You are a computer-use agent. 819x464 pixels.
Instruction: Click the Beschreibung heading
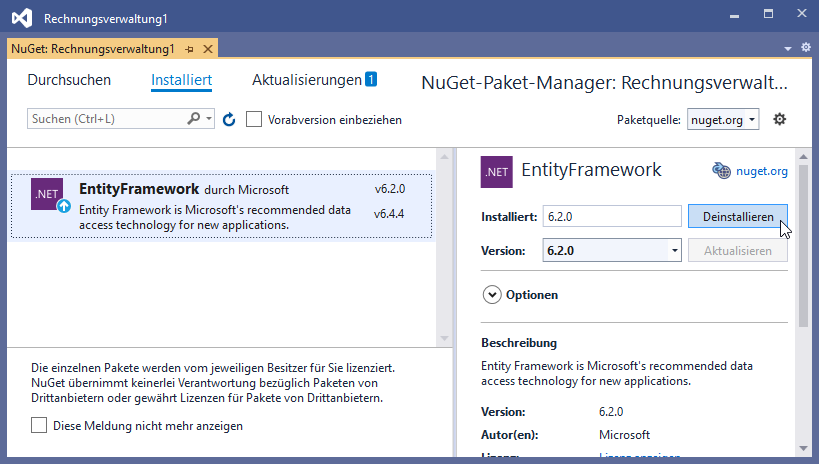(x=519, y=343)
